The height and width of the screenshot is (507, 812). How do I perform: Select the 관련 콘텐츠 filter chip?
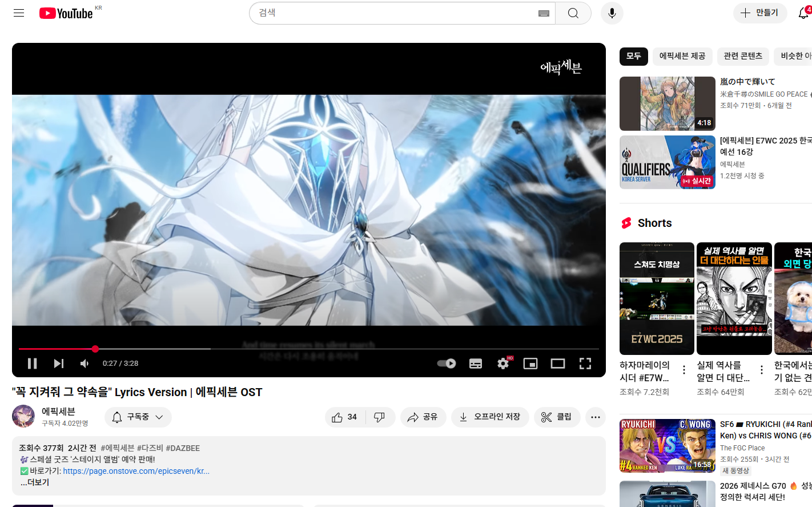click(x=743, y=56)
